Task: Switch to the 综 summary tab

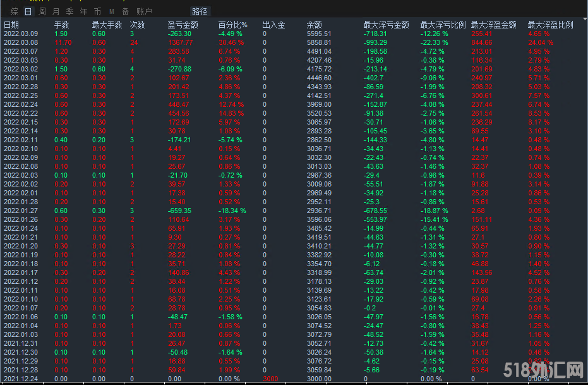Action: 14,11
